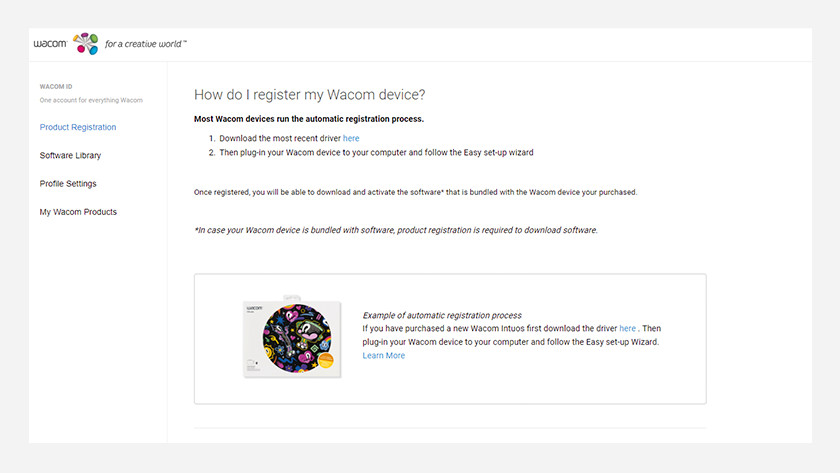The height and width of the screenshot is (473, 840).
Task: Select My Wacom Products
Action: (x=78, y=212)
